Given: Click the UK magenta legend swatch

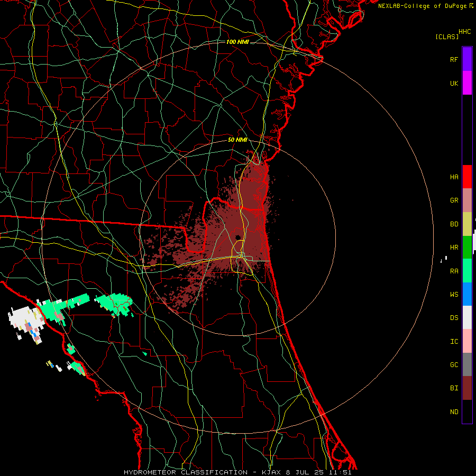Looking at the screenshot, I should 467,83.
